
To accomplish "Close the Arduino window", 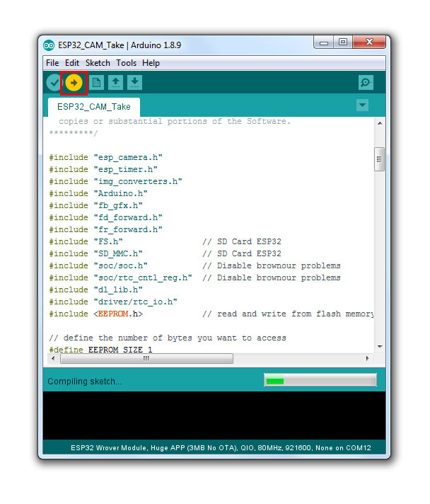I will pyautogui.click(x=369, y=42).
